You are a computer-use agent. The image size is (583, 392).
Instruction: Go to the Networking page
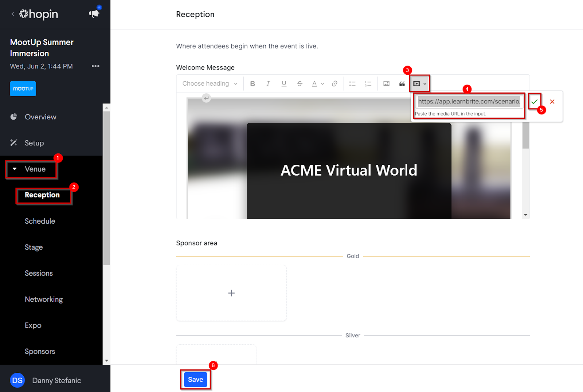point(44,299)
